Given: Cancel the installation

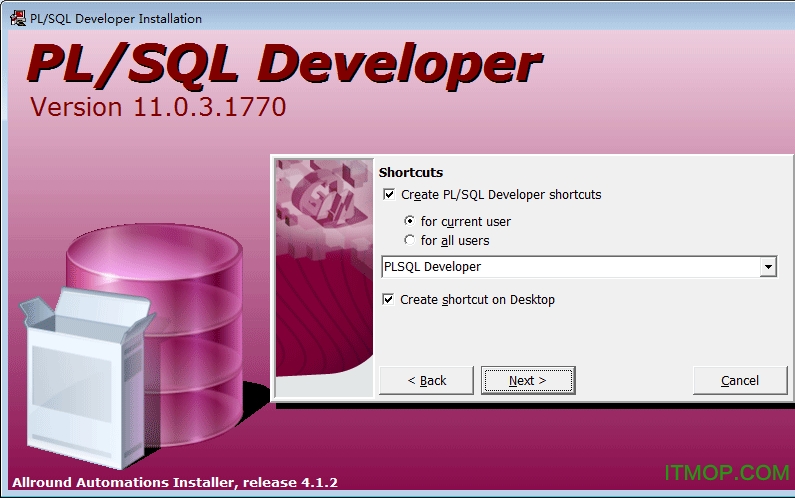Looking at the screenshot, I should click(x=740, y=380).
